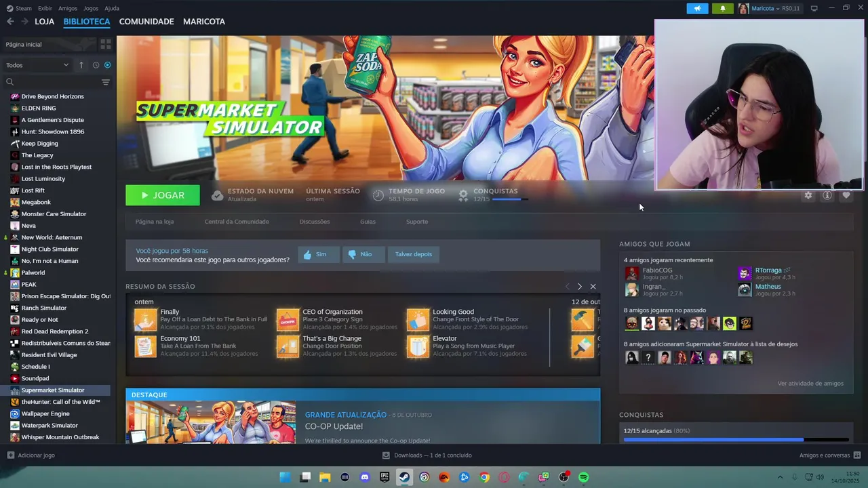Screen dimensions: 868x488
Task: Open the LOJA top navigation
Action: coord(45,22)
